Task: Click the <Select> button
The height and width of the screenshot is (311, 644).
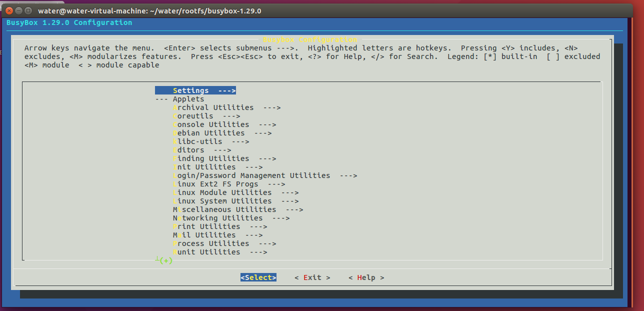Action: [258, 277]
